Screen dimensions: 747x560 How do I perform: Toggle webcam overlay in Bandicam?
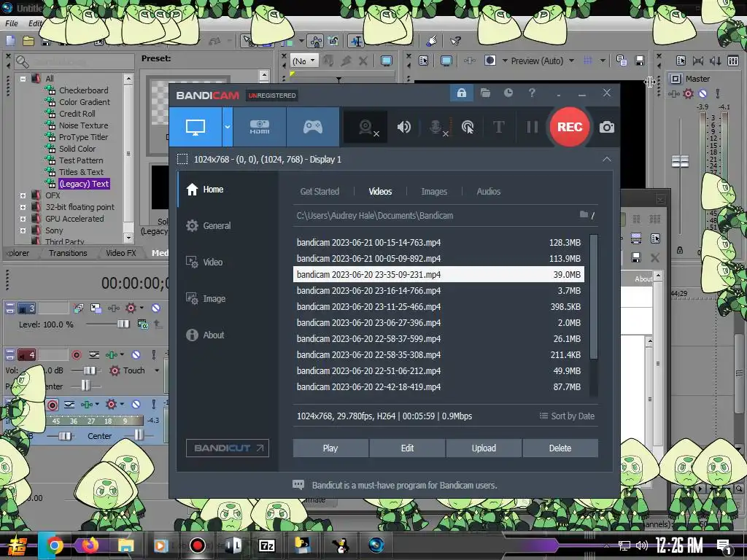click(x=366, y=127)
